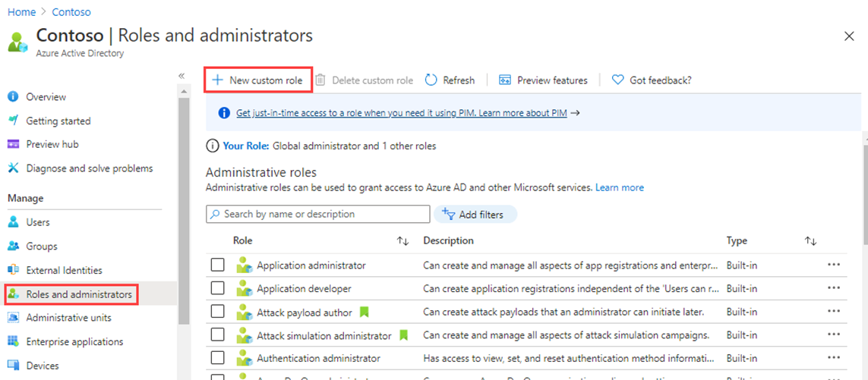Click the info icon beside Your Role
868x380 pixels.
tap(212, 146)
